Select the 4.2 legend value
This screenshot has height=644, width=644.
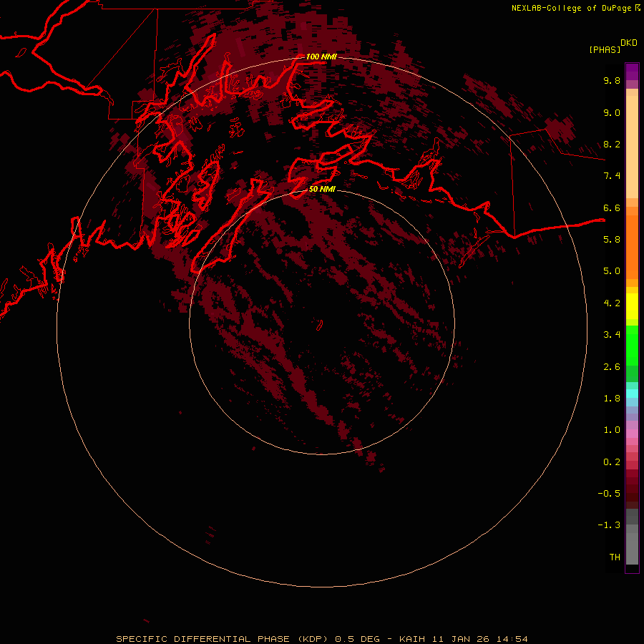click(612, 303)
